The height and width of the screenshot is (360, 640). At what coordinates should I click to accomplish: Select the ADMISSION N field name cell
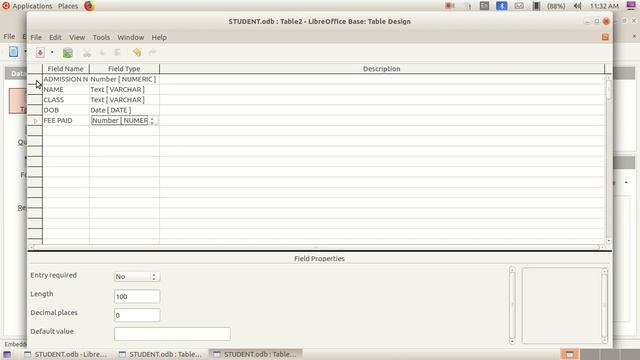click(66, 79)
